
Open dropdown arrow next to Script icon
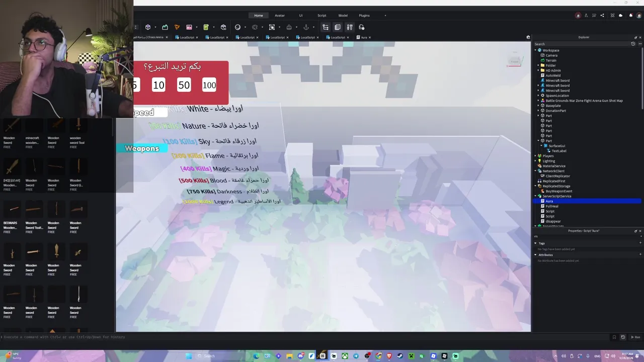tap(213, 27)
